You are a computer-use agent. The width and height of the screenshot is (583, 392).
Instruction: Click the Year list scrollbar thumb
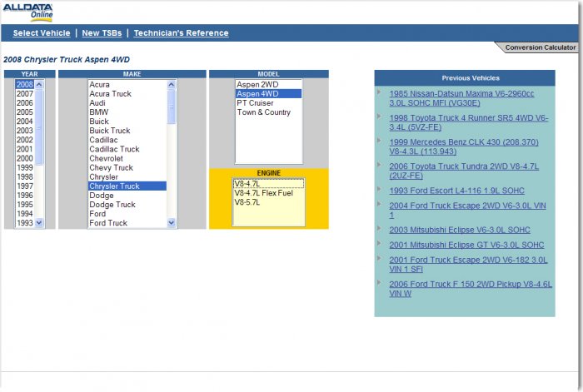coord(39,127)
